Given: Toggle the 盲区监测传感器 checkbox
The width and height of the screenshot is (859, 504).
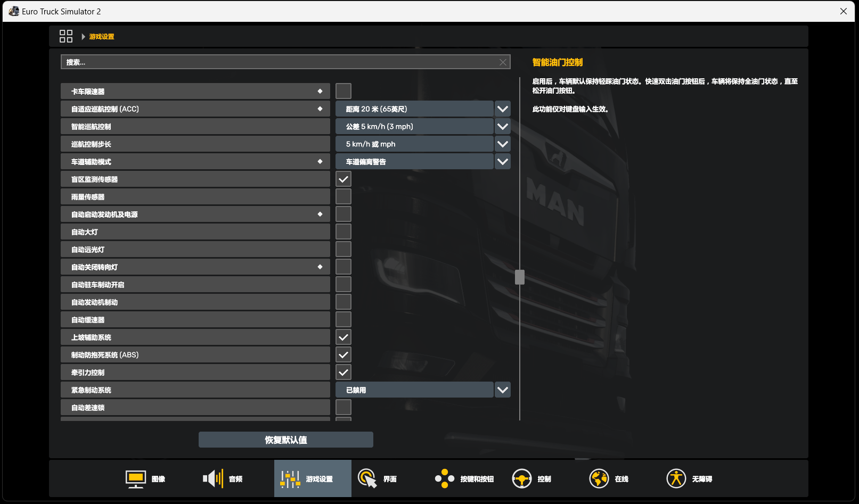Looking at the screenshot, I should coord(343,179).
